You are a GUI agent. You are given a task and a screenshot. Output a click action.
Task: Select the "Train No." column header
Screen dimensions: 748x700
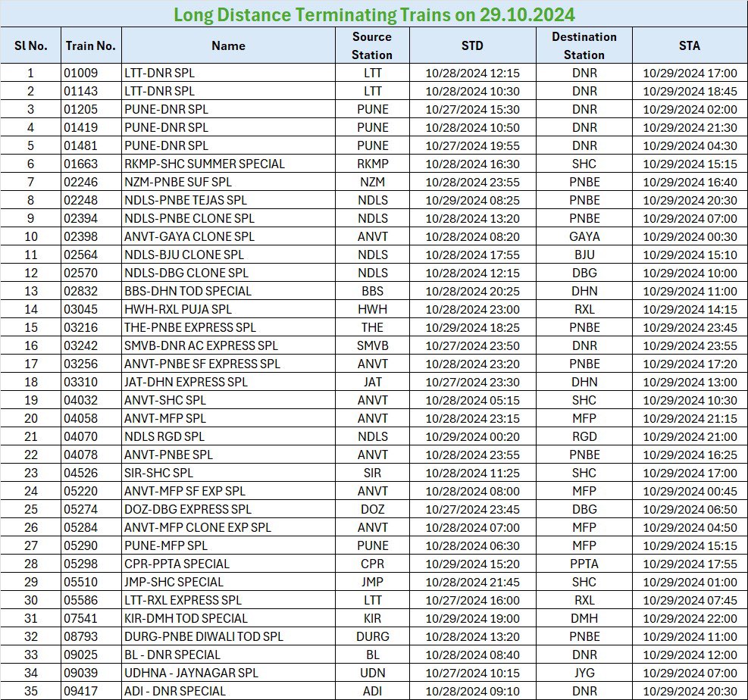[x=91, y=45]
